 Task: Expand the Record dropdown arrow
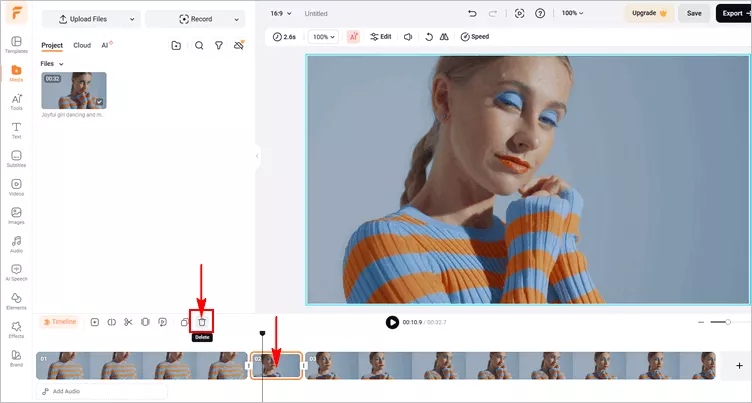[236, 19]
